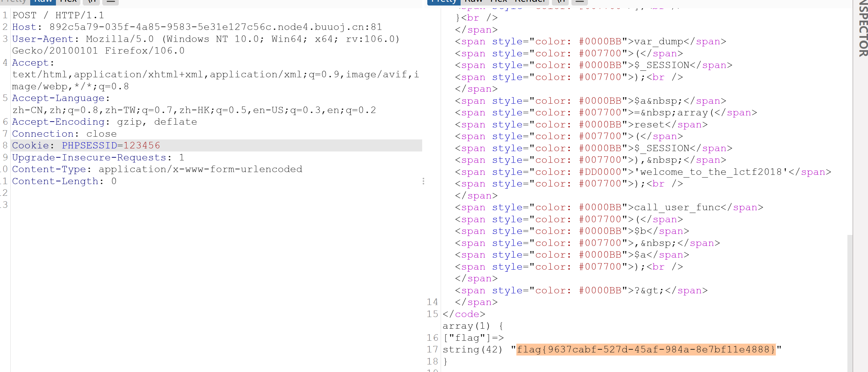This screenshot has width=868, height=372.
Task: Click the PHPSESSID cookie name
Action: click(89, 146)
